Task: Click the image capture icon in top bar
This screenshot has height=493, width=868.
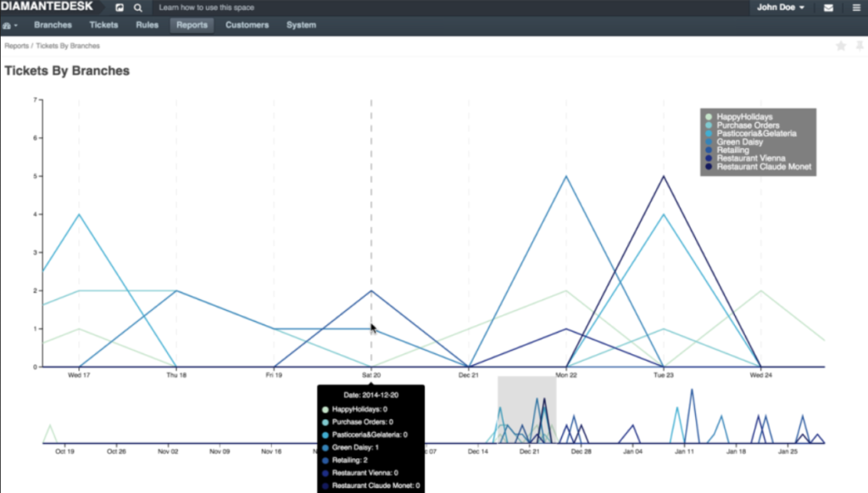Action: [118, 7]
